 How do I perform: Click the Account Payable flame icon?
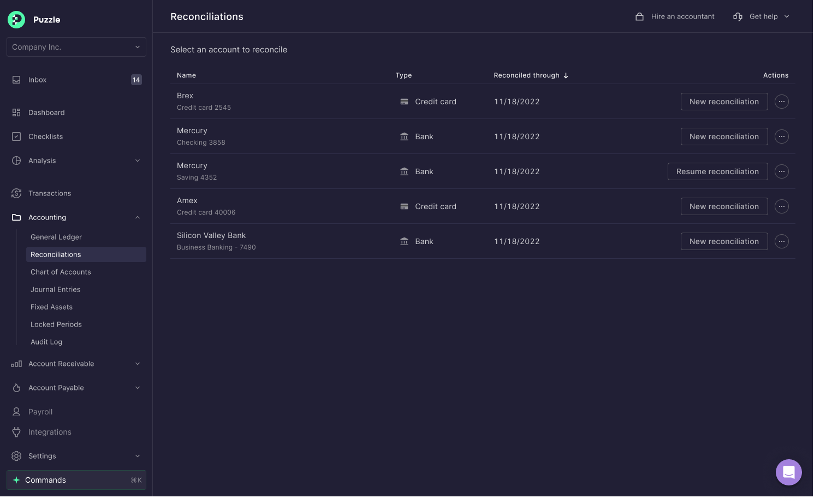tap(16, 388)
